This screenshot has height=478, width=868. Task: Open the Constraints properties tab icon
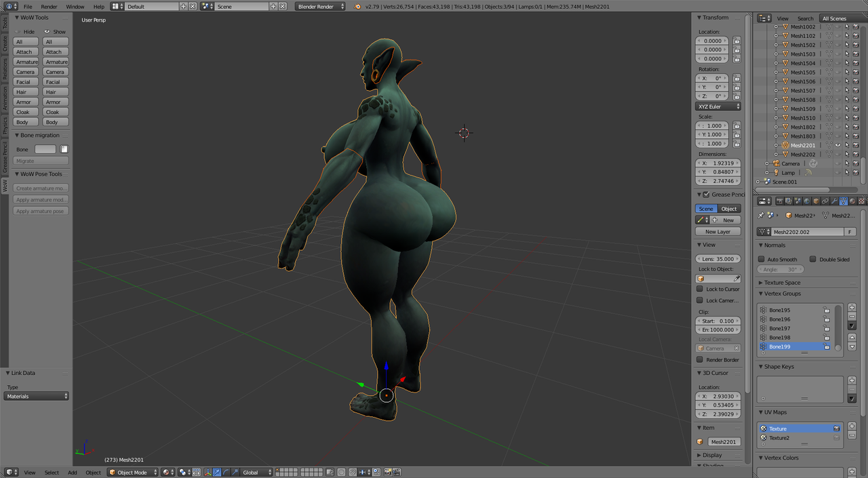[825, 201]
